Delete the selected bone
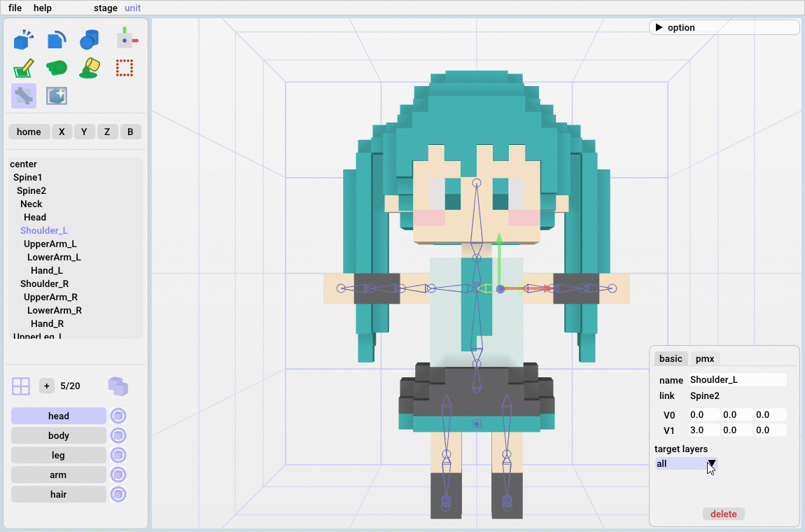805x532 pixels. [x=723, y=514]
